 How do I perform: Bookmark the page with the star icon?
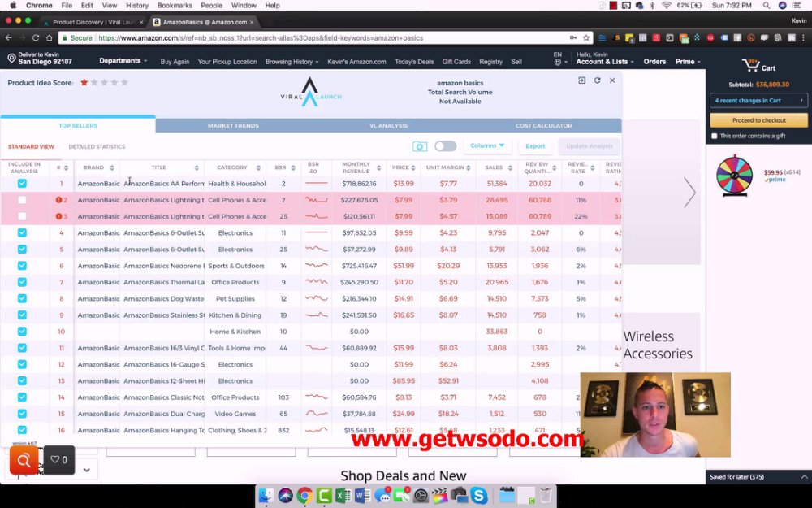tap(586, 38)
